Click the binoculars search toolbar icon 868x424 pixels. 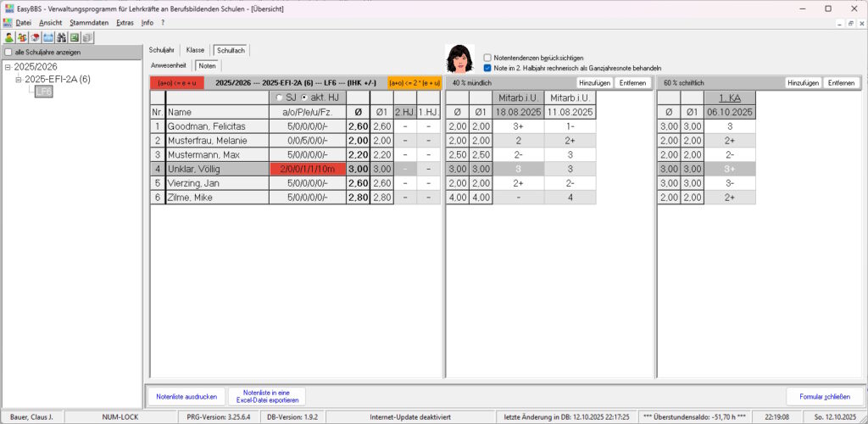click(61, 37)
